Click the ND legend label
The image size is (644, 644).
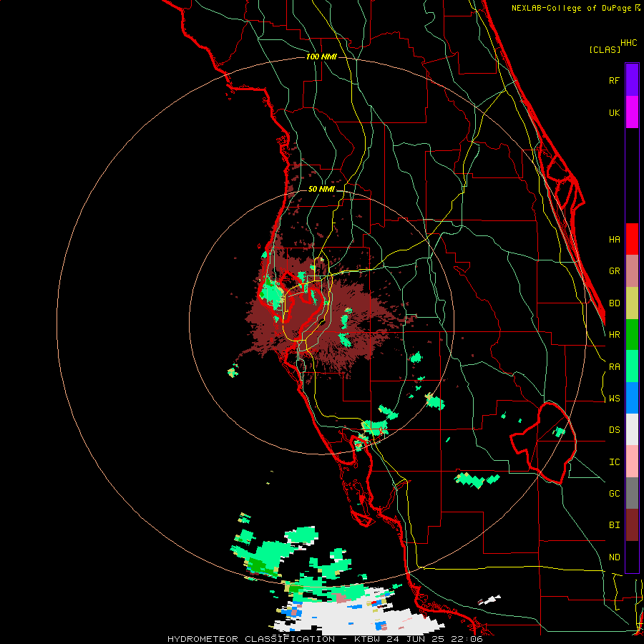pos(614,557)
